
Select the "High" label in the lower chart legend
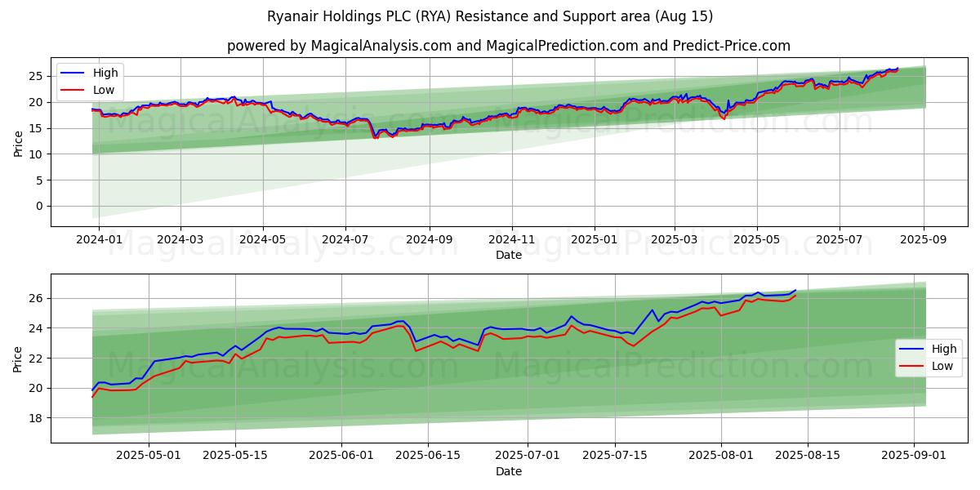945,349
